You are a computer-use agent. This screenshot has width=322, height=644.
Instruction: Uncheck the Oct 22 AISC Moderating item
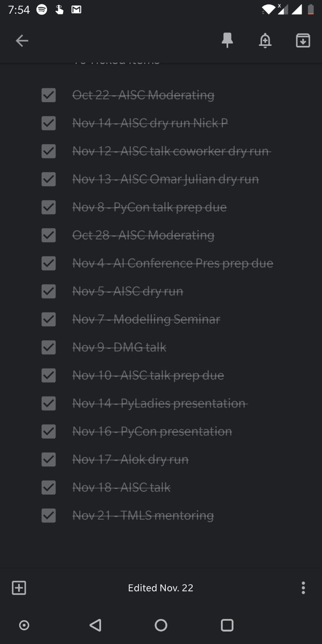[49, 95]
